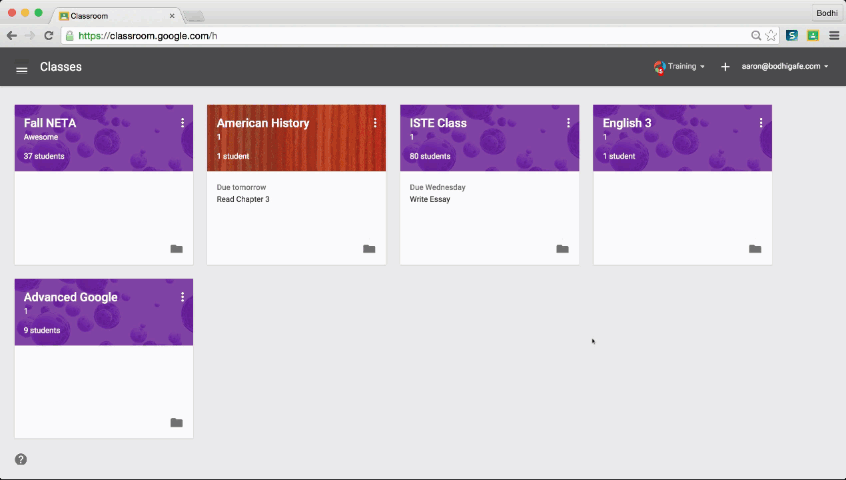
Task: Reload the page in browser
Action: point(49,36)
